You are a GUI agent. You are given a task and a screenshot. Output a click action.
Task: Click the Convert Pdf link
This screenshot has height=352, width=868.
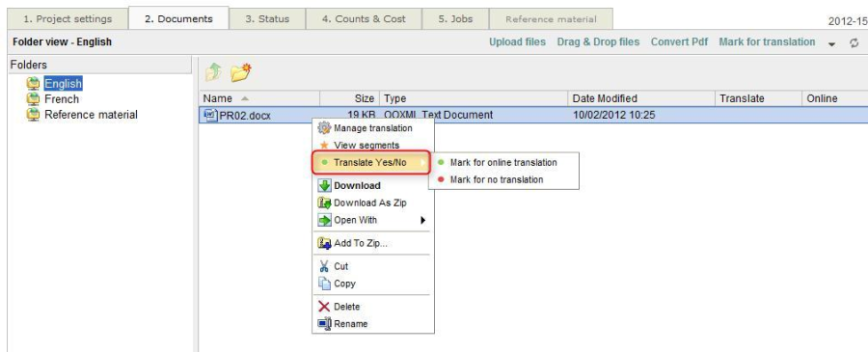679,42
